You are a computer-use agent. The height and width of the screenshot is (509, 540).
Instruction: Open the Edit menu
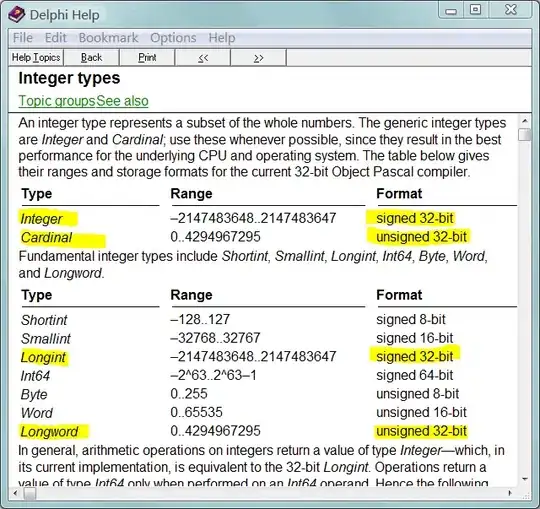click(55, 38)
